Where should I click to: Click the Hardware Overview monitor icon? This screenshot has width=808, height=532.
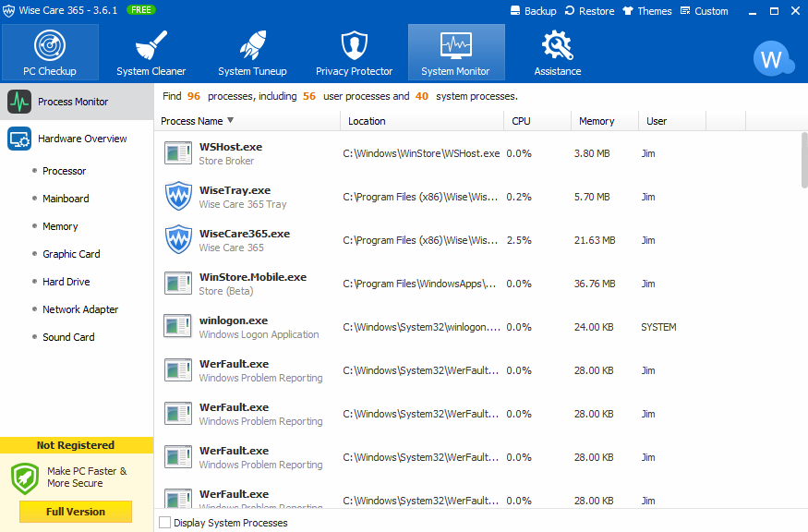tap(19, 139)
